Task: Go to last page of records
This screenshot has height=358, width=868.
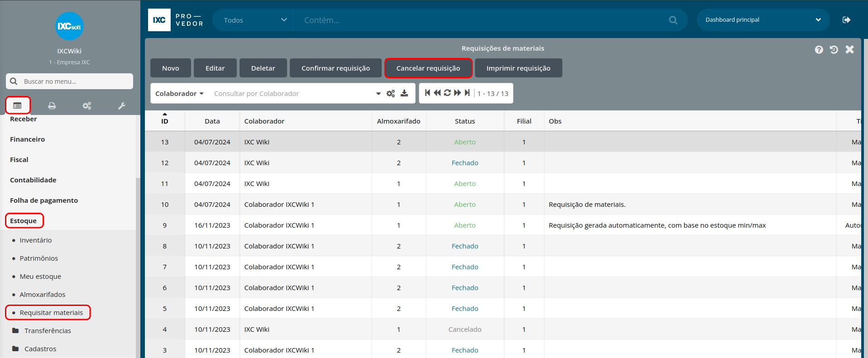Action: point(467,93)
